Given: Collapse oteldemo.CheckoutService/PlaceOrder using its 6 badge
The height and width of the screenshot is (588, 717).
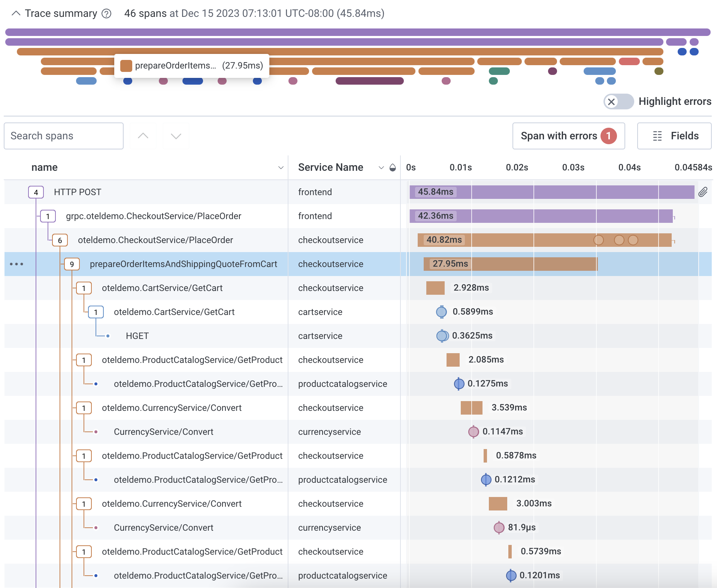Looking at the screenshot, I should [60, 240].
